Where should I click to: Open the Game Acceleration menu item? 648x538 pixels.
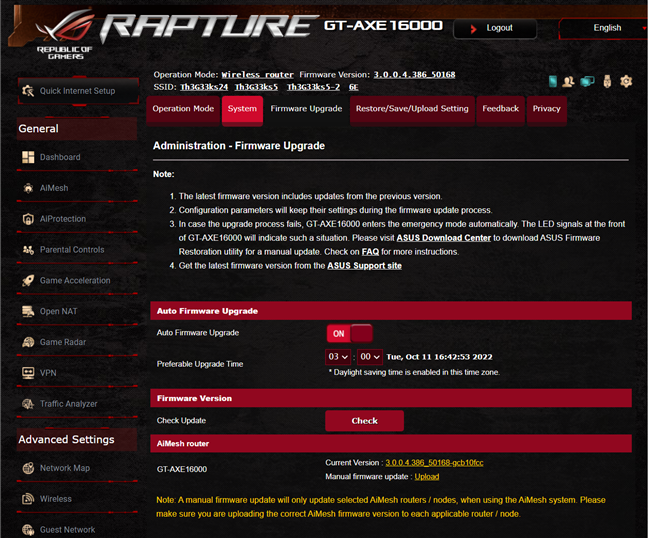pos(77,281)
